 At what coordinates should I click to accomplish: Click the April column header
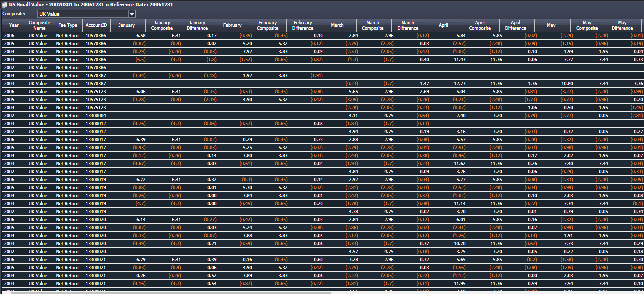445,25
